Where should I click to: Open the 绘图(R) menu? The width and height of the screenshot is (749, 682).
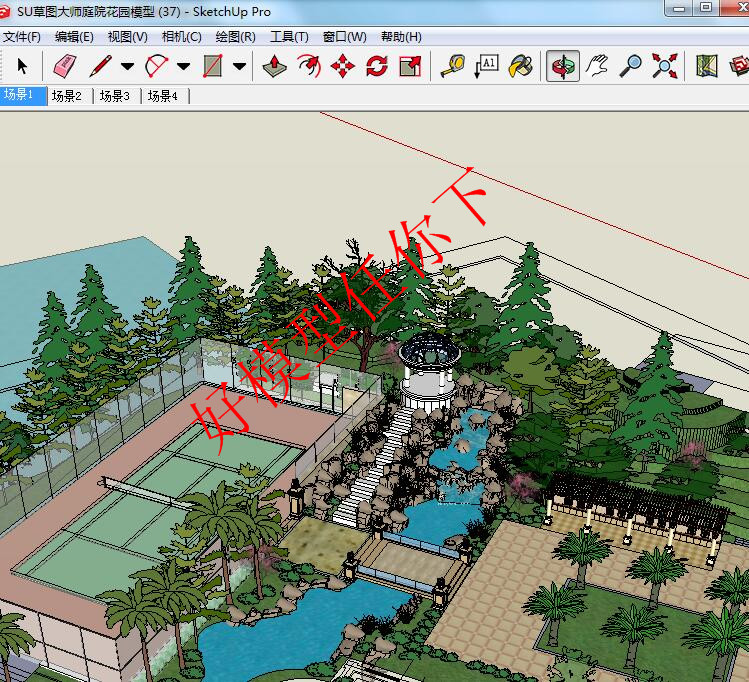[x=235, y=37]
